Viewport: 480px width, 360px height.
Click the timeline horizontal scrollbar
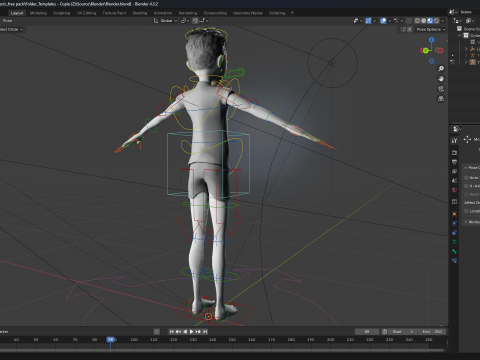222,350
